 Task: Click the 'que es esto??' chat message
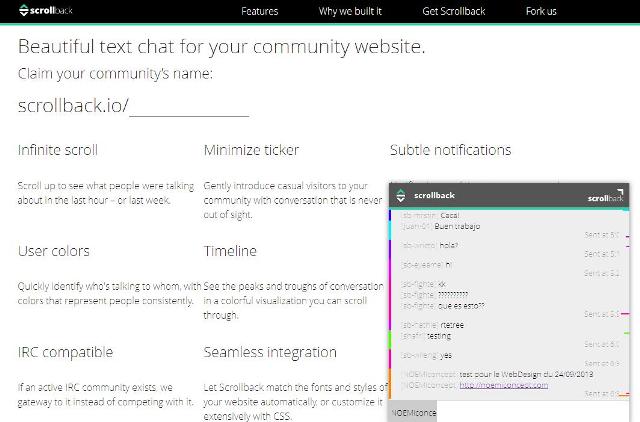(461, 306)
